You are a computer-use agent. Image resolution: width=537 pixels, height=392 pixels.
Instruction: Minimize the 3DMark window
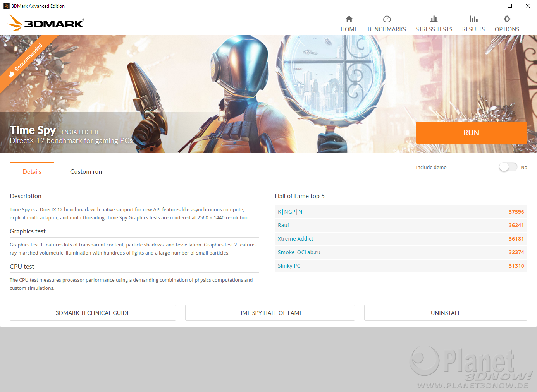tap(492, 6)
